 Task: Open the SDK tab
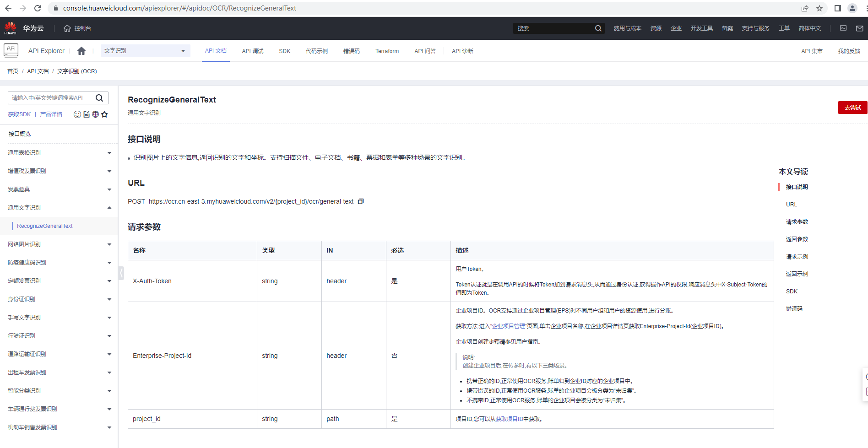point(285,51)
